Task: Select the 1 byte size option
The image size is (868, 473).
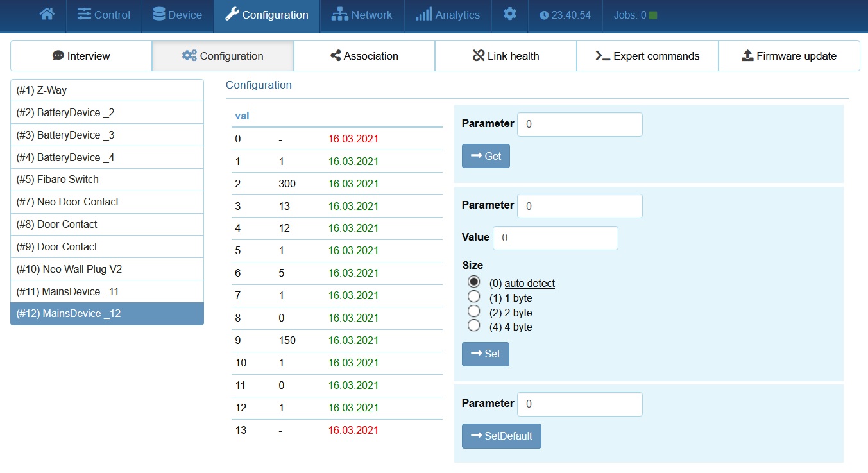Action: 474,297
